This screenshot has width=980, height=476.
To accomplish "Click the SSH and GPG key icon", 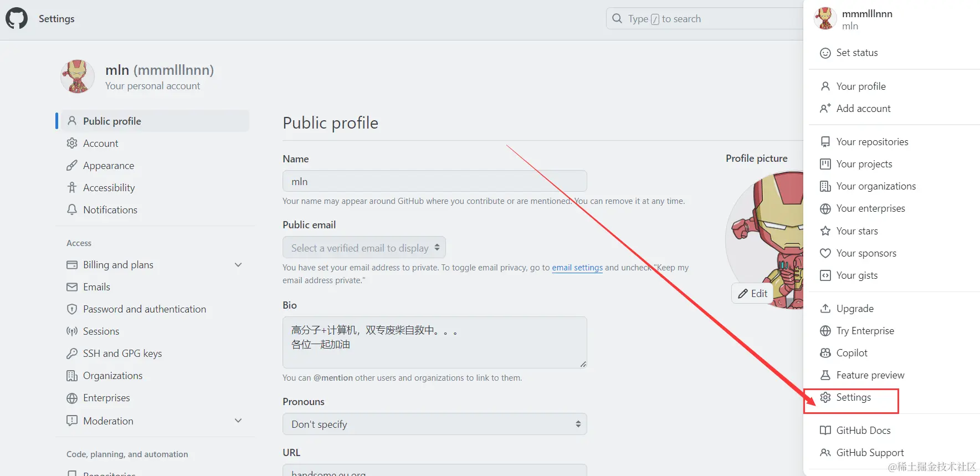I will 72,354.
